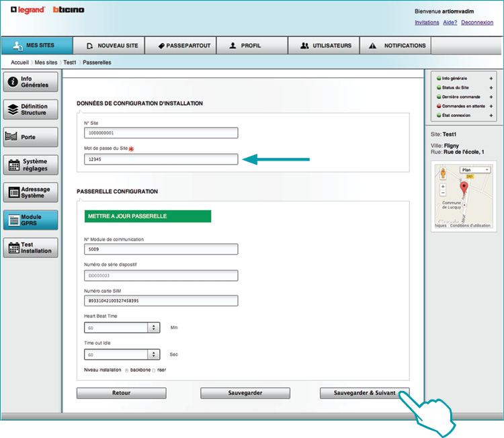Open Adressage Système section
The image size is (504, 438).
coord(30,192)
